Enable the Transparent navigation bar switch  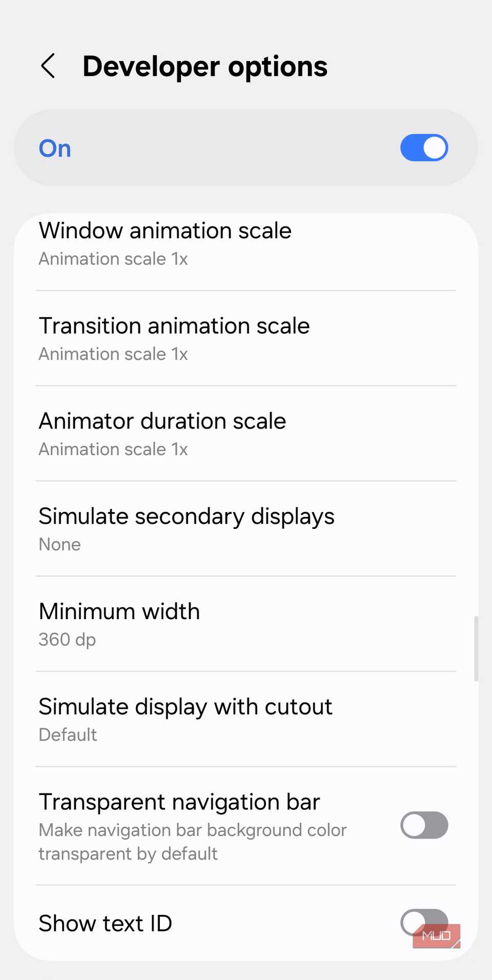(424, 825)
